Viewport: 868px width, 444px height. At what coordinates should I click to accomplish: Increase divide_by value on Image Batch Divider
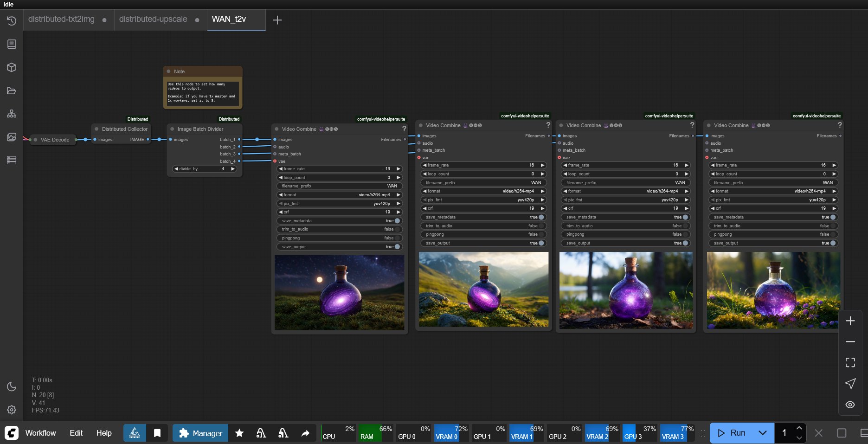point(233,169)
